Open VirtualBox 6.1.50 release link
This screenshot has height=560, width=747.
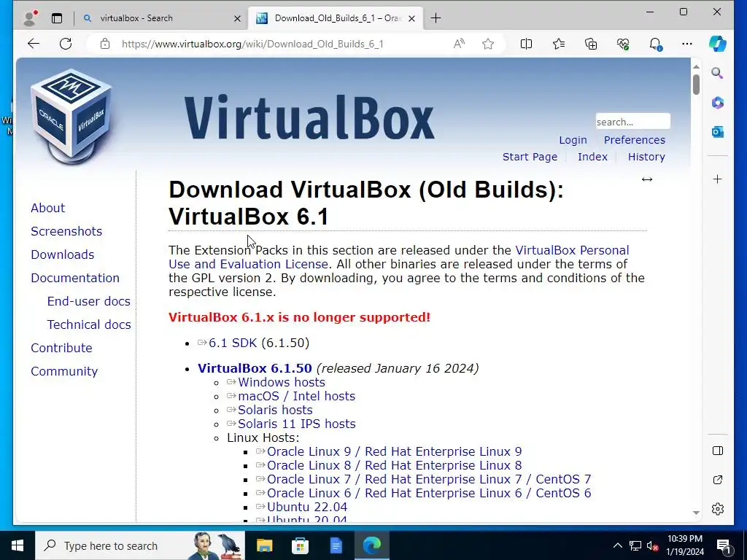coord(255,368)
